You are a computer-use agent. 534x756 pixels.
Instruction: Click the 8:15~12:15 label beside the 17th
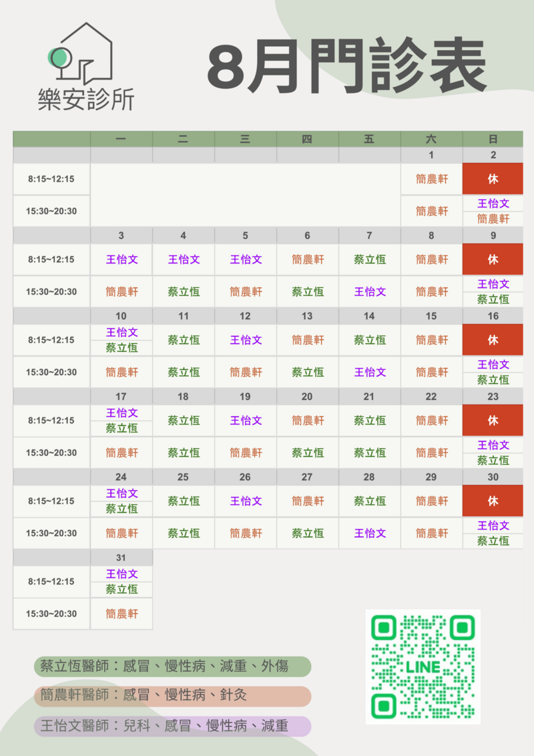tap(51, 421)
